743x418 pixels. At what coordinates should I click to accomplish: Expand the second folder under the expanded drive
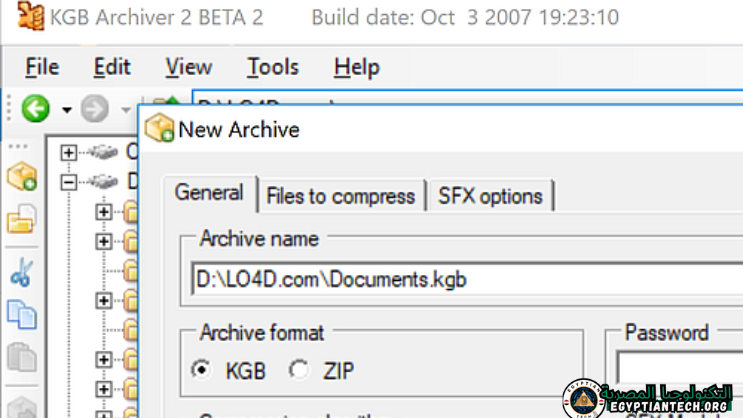(x=104, y=241)
